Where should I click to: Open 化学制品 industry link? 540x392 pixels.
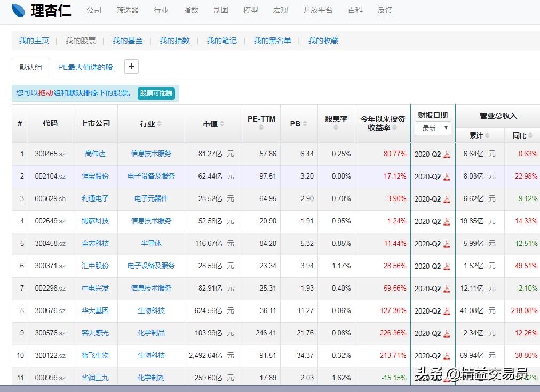coord(151,333)
